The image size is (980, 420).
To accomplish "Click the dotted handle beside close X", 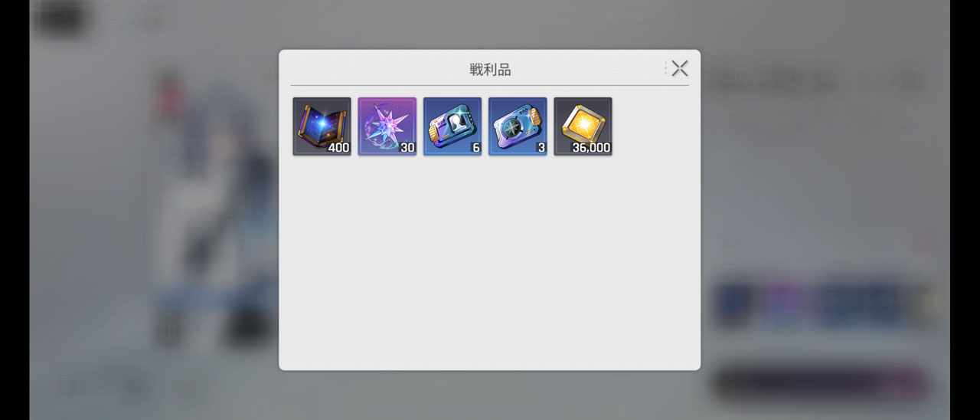I will pyautogui.click(x=665, y=68).
